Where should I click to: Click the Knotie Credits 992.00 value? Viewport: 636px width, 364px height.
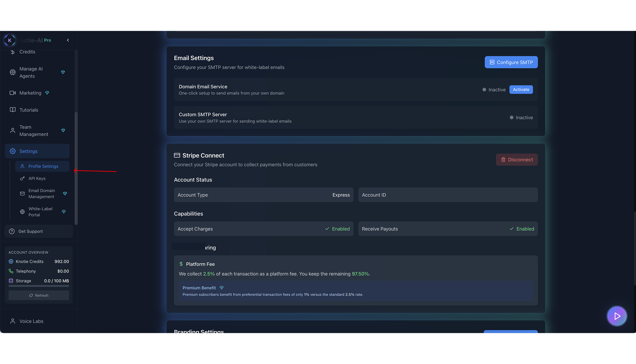[62, 262]
